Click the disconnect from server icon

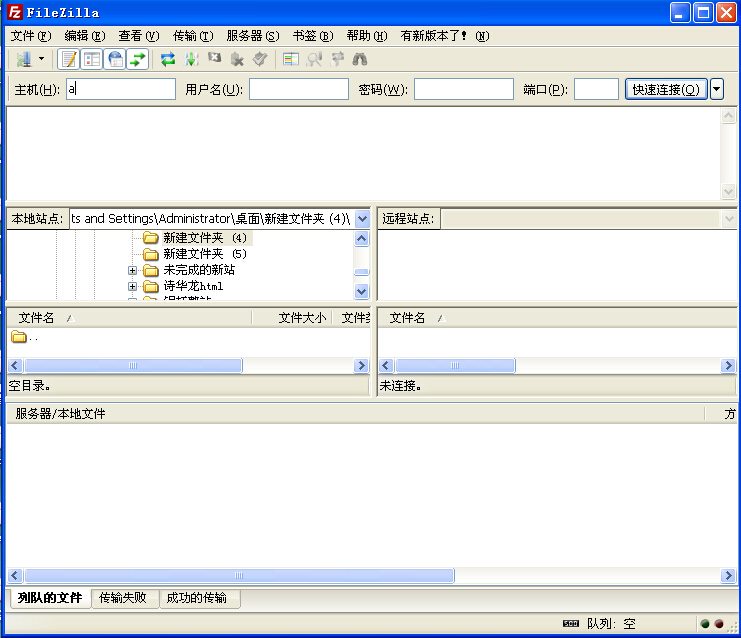pos(237,59)
